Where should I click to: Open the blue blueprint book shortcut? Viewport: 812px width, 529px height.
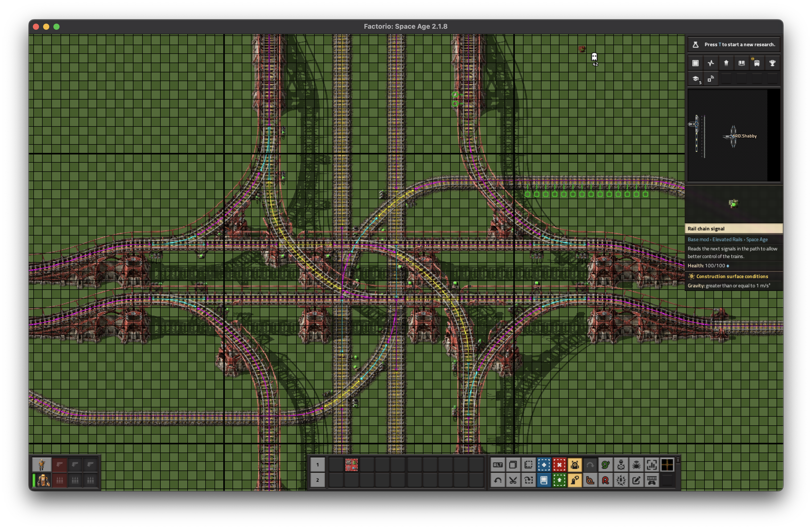click(544, 480)
